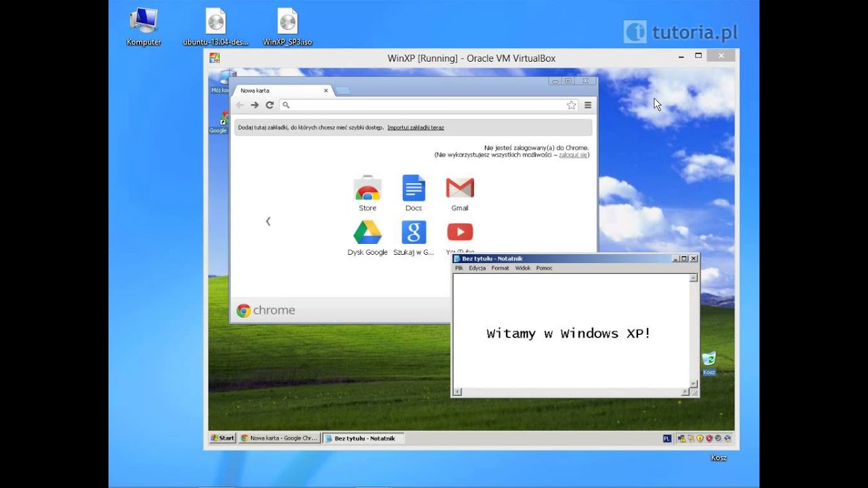Open Chrome's hamburger menu
The width and height of the screenshot is (868, 488).
[x=588, y=105]
